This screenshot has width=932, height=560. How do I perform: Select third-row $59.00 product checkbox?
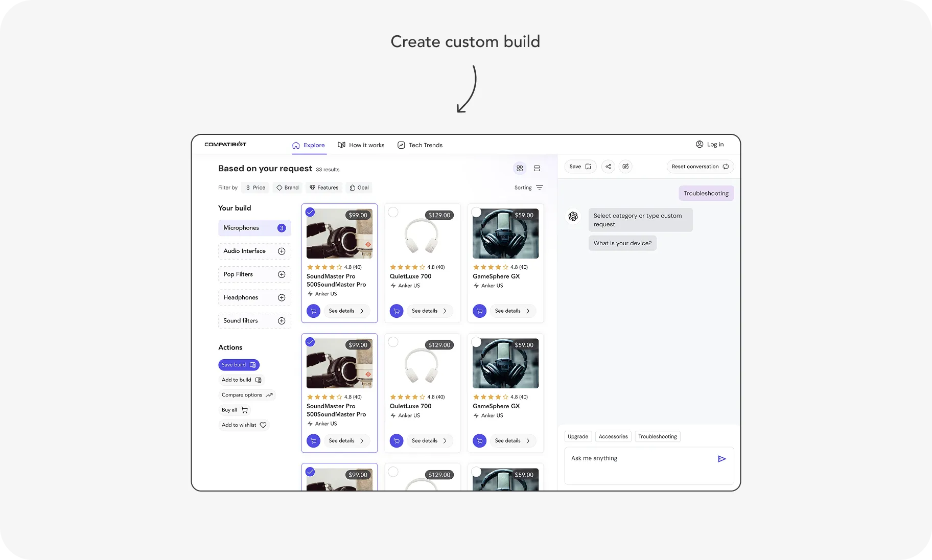[x=476, y=472]
